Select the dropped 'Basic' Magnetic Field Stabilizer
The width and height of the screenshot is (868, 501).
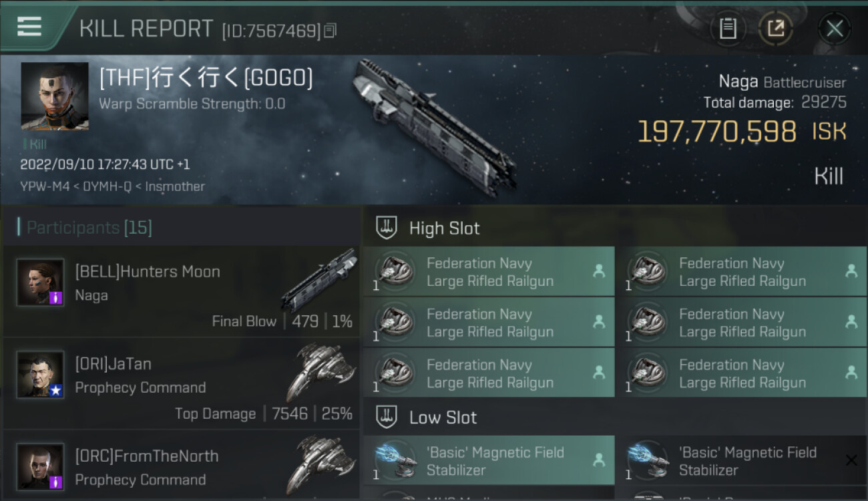[489, 461]
